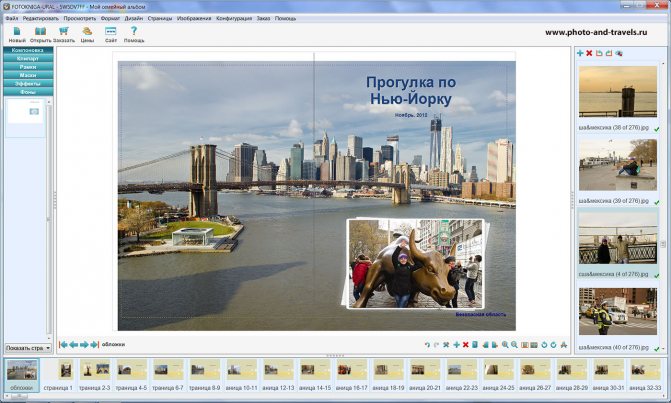Select pages 16-17 spread thumbnail
The width and height of the screenshot is (671, 403).
[352, 375]
